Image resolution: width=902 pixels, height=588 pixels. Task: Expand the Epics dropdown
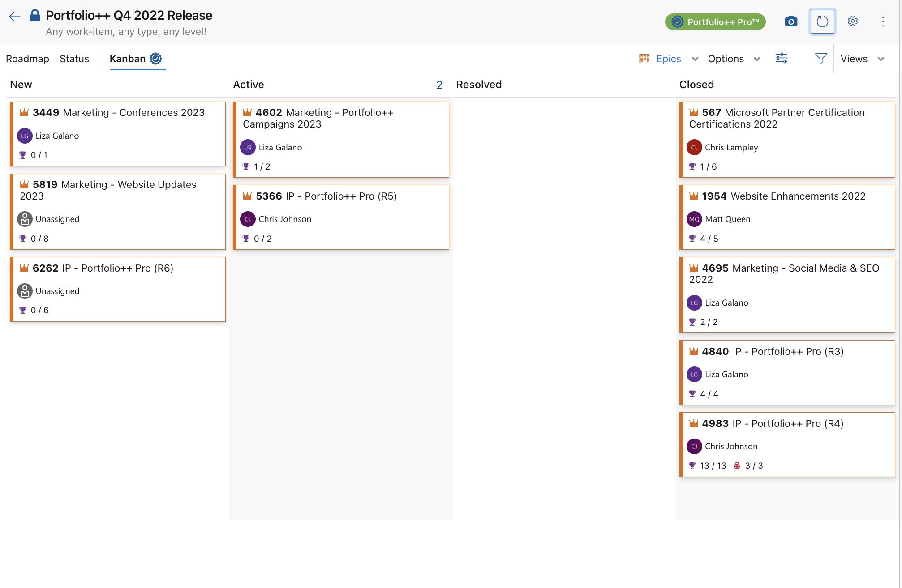(x=695, y=59)
